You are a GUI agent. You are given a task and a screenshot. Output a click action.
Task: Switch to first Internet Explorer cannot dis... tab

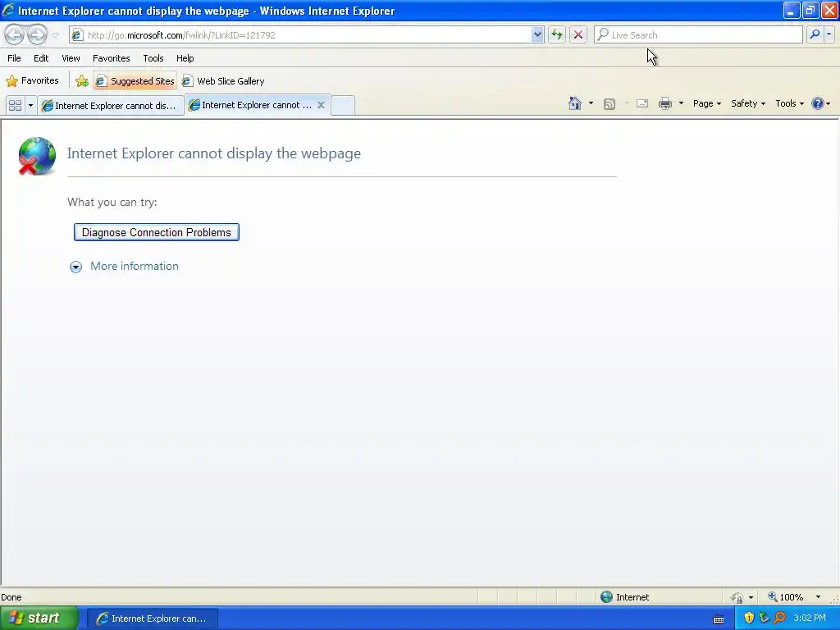[111, 106]
